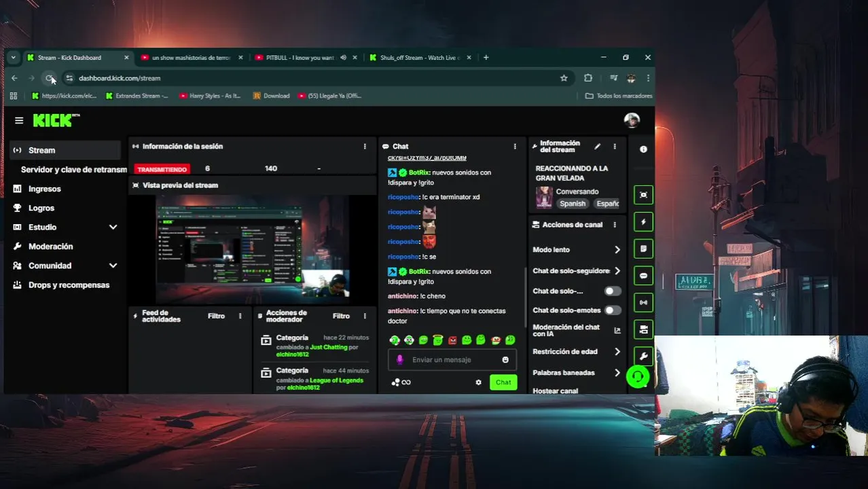The image size is (868, 489).
Task: Toggle the lightning bolt widget icon
Action: click(x=643, y=222)
